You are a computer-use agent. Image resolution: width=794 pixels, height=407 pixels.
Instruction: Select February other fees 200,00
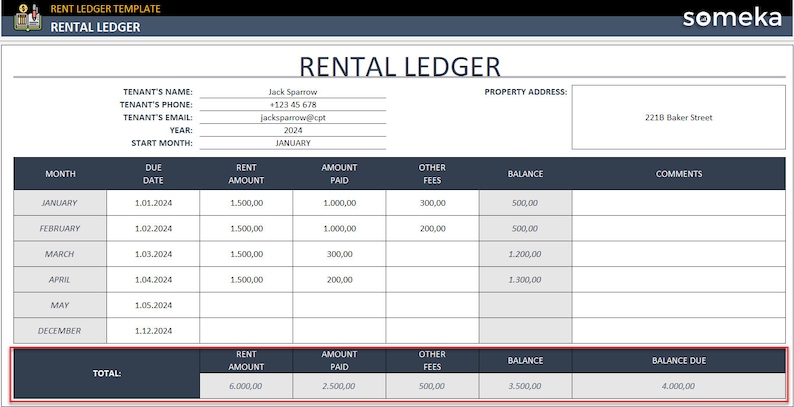point(432,228)
